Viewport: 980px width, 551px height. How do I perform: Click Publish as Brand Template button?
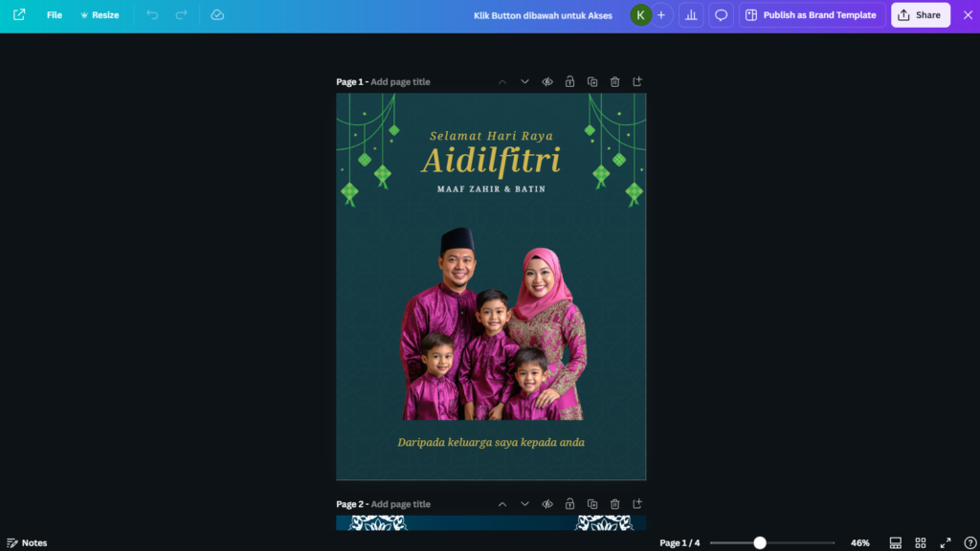click(x=812, y=15)
